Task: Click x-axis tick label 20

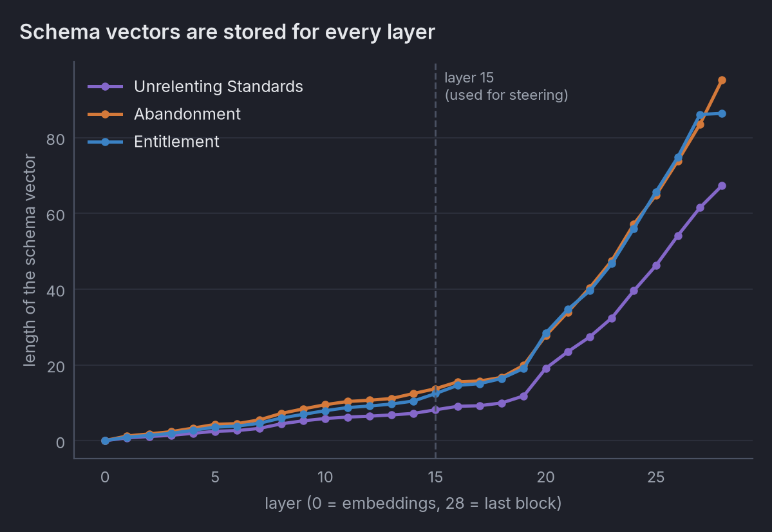Action: pyautogui.click(x=545, y=477)
